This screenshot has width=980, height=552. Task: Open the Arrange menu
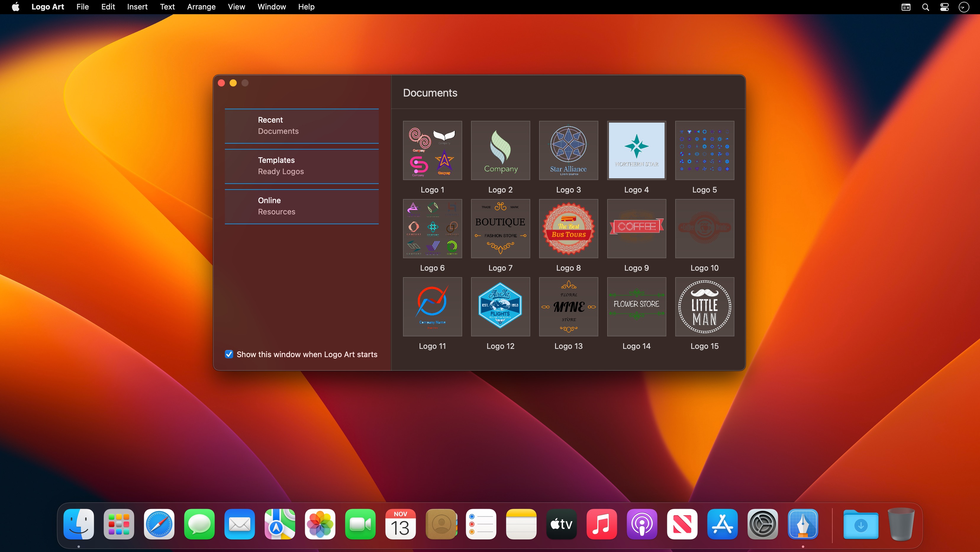click(201, 7)
